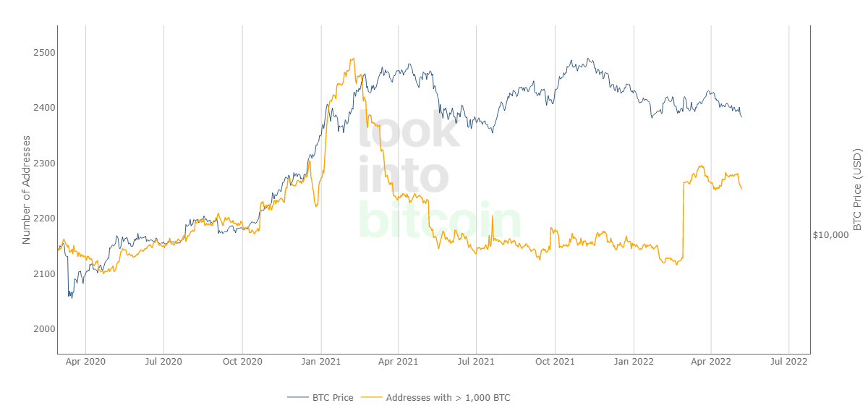This screenshot has height=416, width=868.
Task: Select the Oct 2020 x-axis tick label
Action: pos(242,360)
